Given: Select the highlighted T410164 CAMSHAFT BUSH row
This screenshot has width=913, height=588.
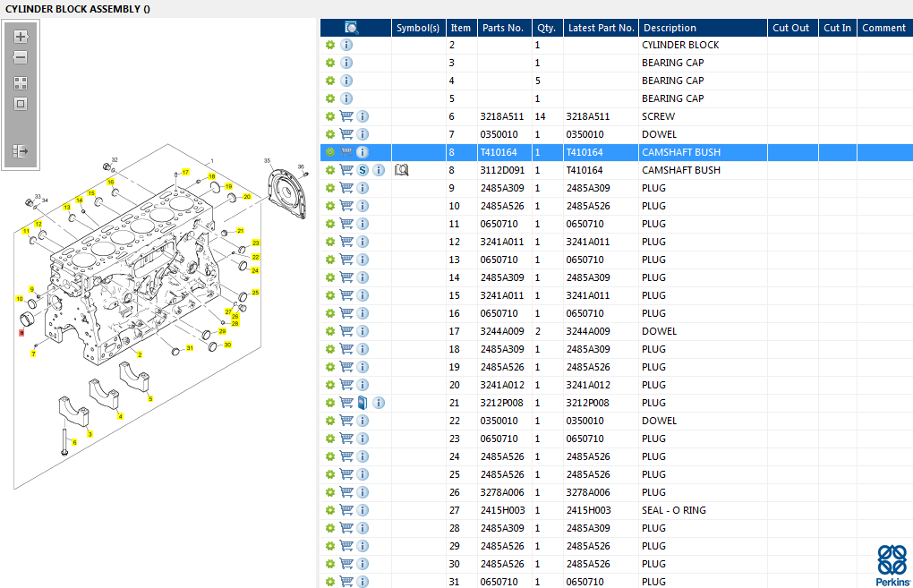Looking at the screenshot, I should 680,152.
